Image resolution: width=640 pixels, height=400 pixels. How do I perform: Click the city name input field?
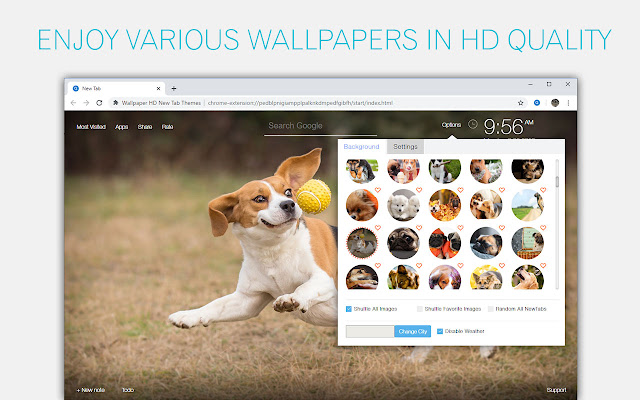pos(370,331)
